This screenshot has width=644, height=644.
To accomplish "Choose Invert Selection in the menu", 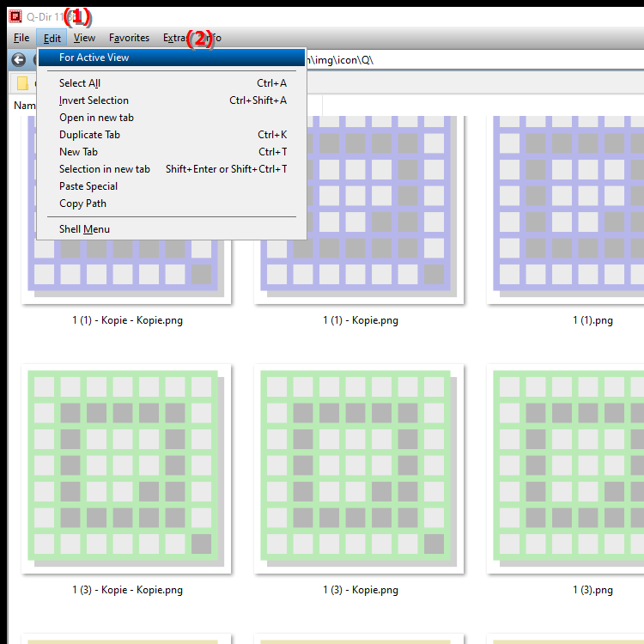I will [172, 100].
